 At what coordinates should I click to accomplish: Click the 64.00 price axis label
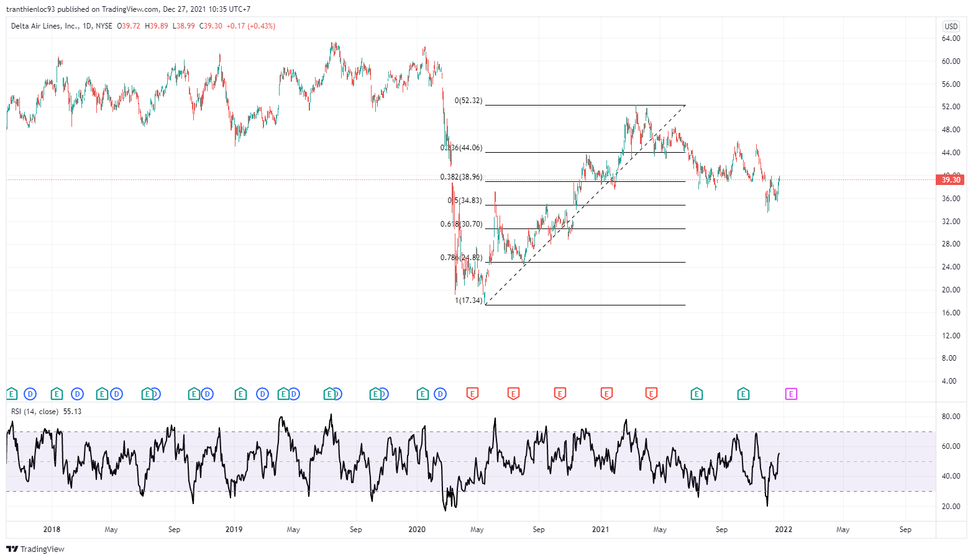[951, 38]
